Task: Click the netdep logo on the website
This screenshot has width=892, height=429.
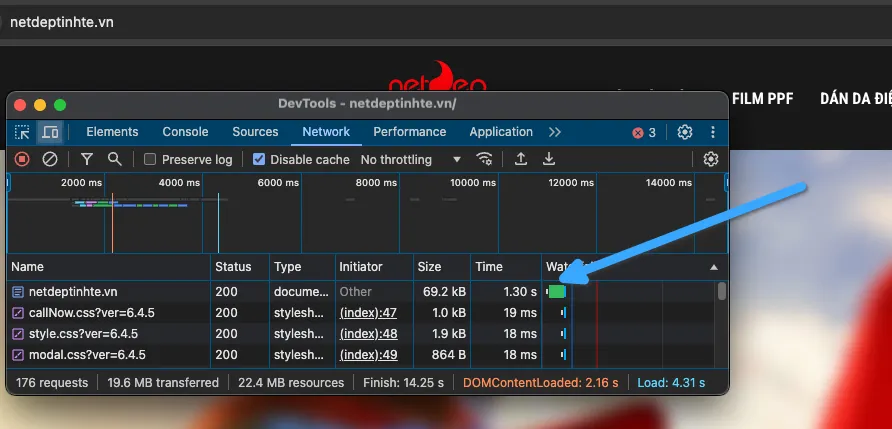Action: click(437, 78)
